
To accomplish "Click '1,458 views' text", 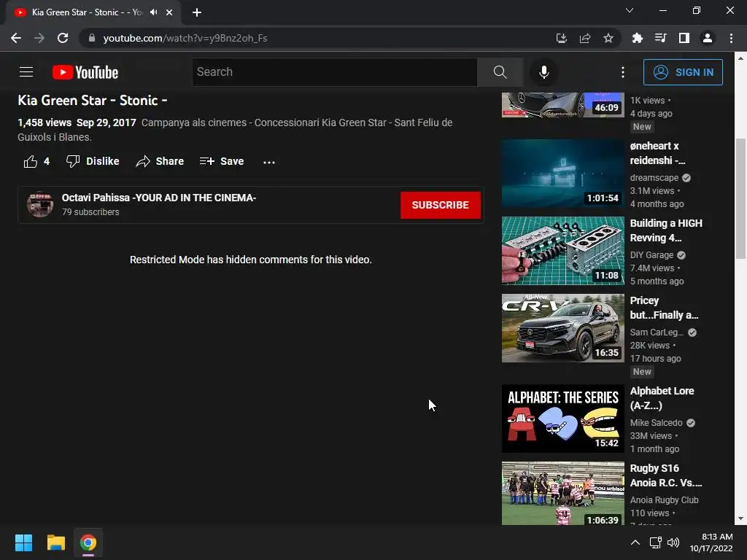I will click(44, 122).
